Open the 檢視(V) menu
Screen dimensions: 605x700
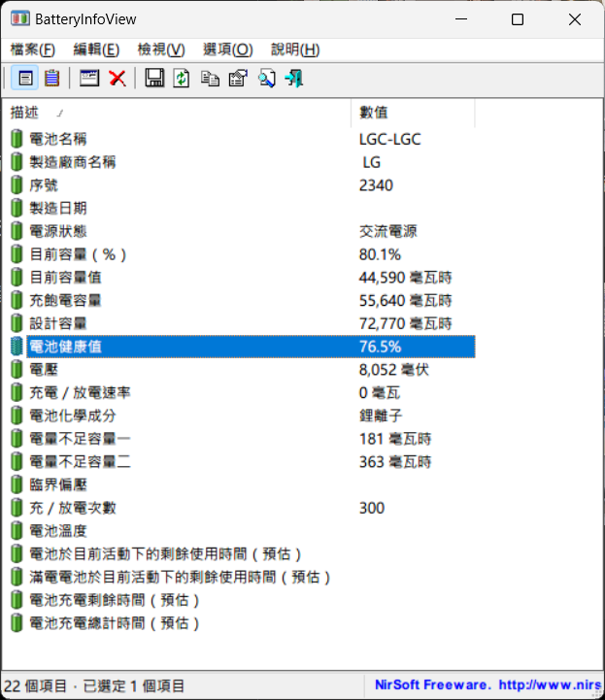click(x=161, y=50)
